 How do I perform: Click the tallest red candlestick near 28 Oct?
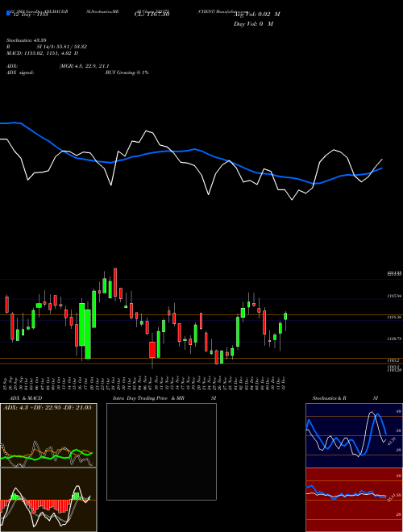(x=115, y=283)
